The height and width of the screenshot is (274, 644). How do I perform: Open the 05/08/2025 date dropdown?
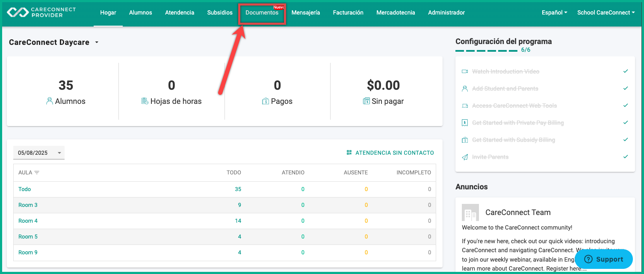(x=39, y=153)
